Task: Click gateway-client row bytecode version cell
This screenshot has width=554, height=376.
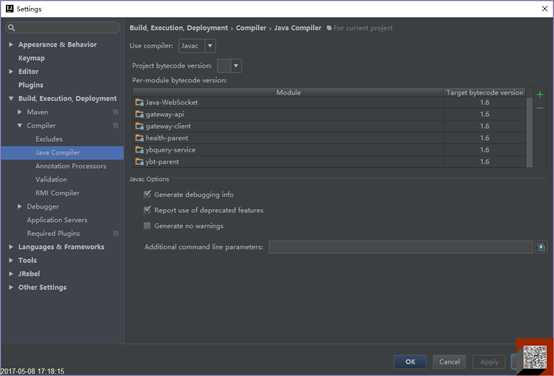Action: pyautogui.click(x=484, y=126)
